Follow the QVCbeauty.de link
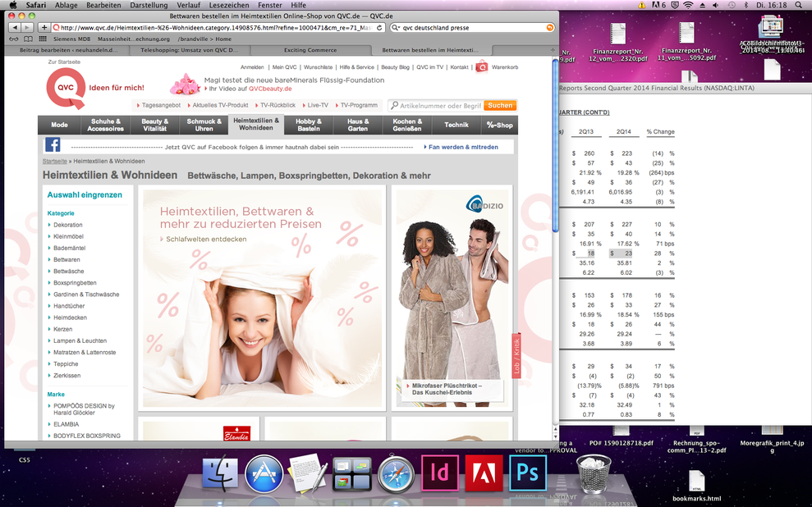 [x=270, y=89]
